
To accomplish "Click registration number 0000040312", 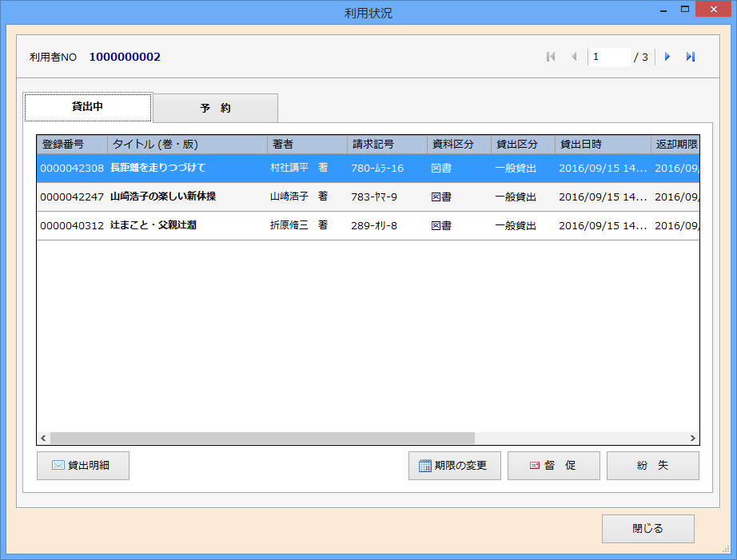I will click(72, 225).
